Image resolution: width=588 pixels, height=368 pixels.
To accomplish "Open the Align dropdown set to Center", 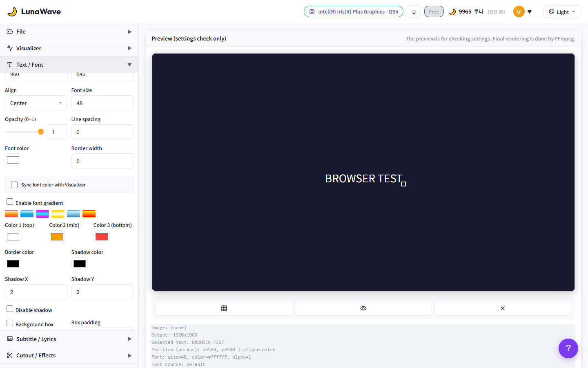I will (36, 103).
